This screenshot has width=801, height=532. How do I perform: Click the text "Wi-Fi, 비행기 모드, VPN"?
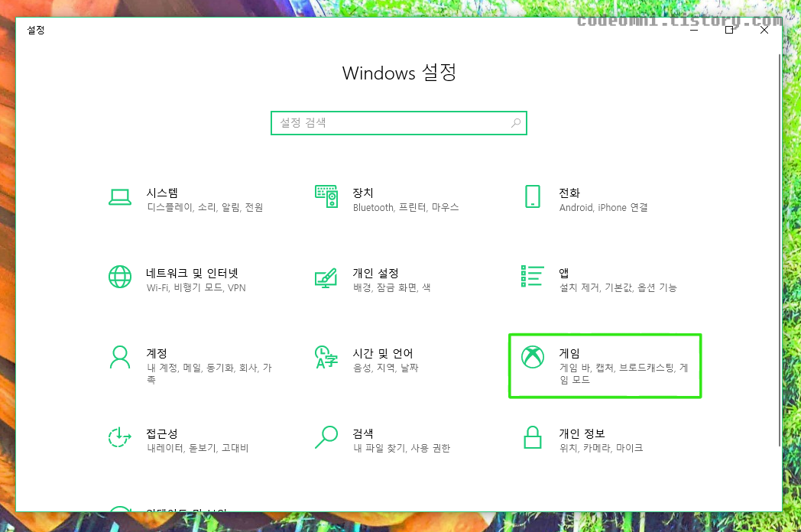(196, 287)
